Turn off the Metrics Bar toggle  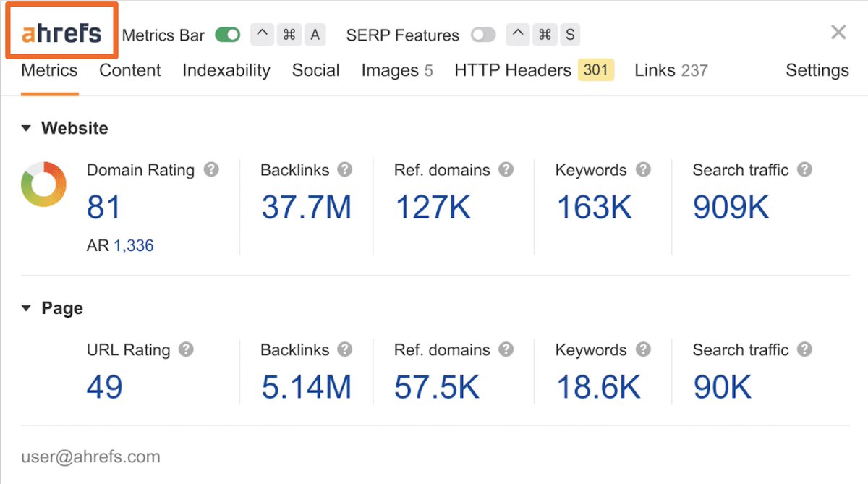[x=228, y=35]
